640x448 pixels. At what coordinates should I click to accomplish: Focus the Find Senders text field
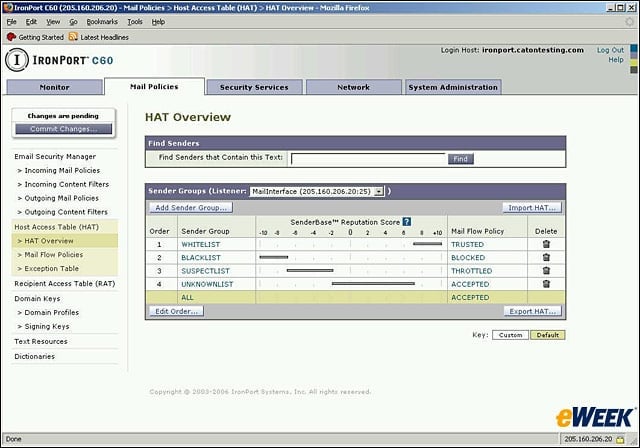[368, 159]
